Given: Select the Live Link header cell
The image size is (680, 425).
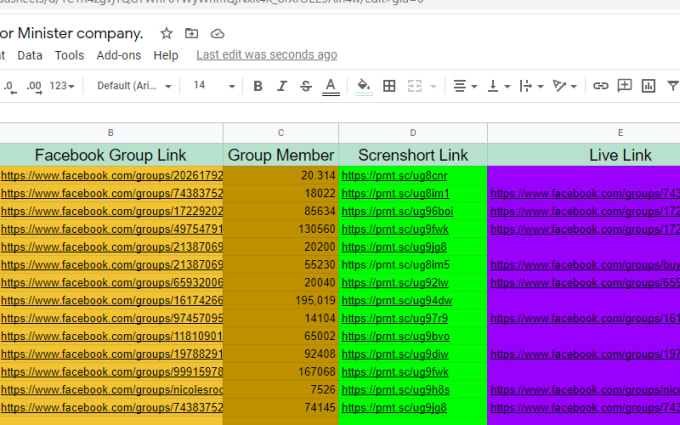Looking at the screenshot, I should 584,155.
